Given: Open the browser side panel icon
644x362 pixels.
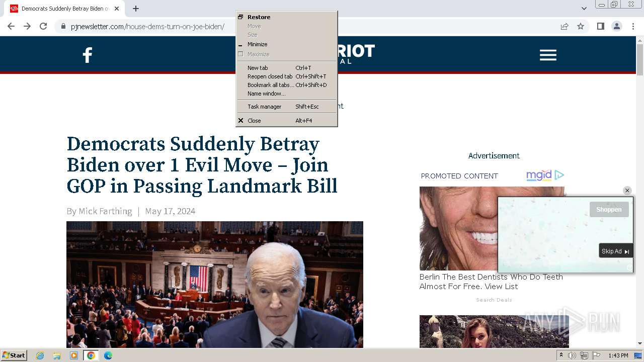Looking at the screenshot, I should 601,26.
